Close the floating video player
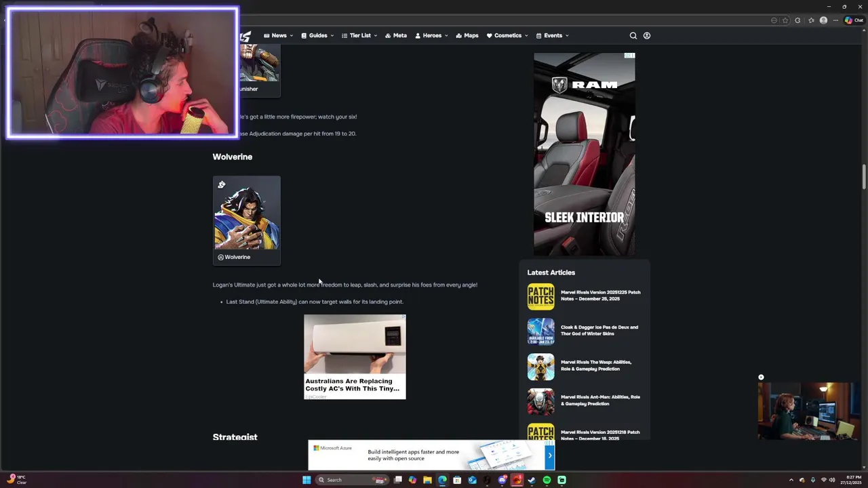868x488 pixels. pos(761,378)
